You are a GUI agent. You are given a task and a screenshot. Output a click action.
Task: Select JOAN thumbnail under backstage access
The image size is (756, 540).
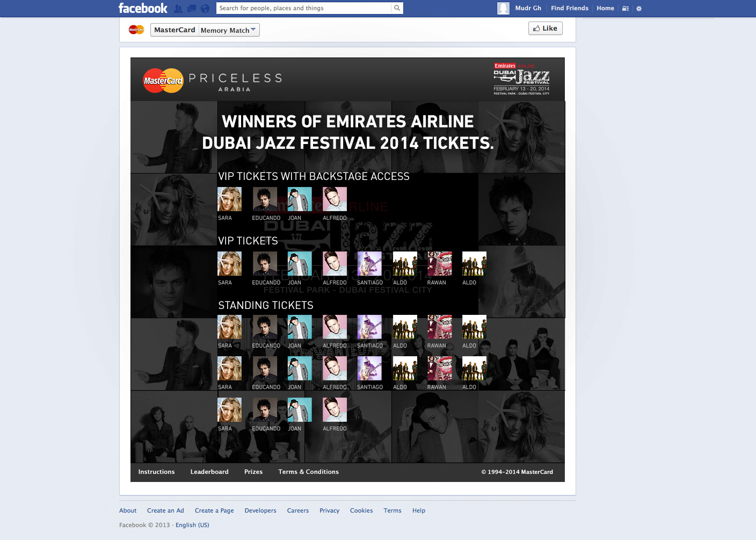tap(300, 199)
